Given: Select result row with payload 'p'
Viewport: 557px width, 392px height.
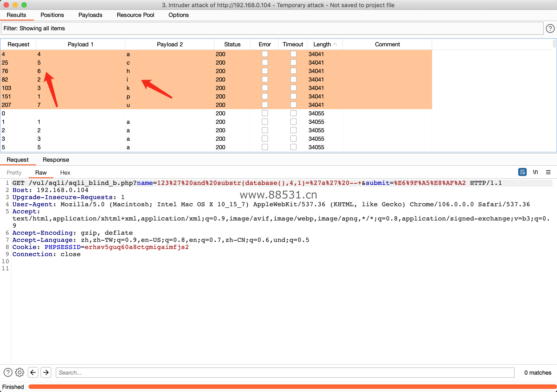Looking at the screenshot, I should click(x=216, y=96).
